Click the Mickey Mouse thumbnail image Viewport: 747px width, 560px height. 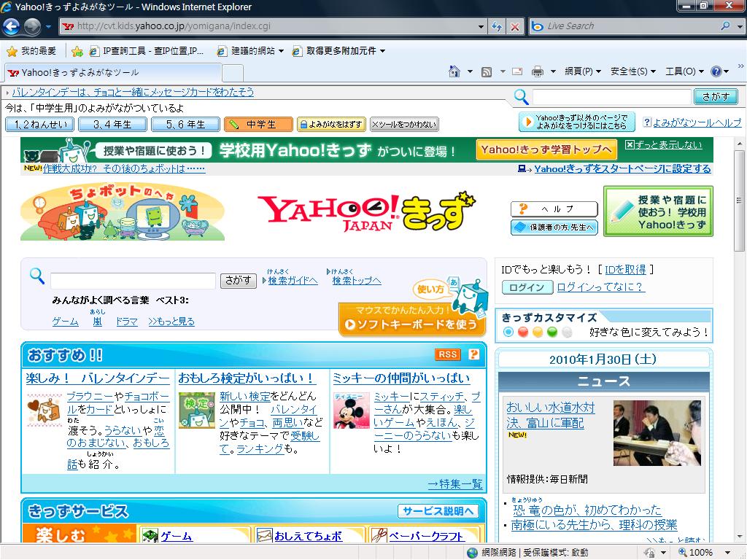click(x=352, y=411)
